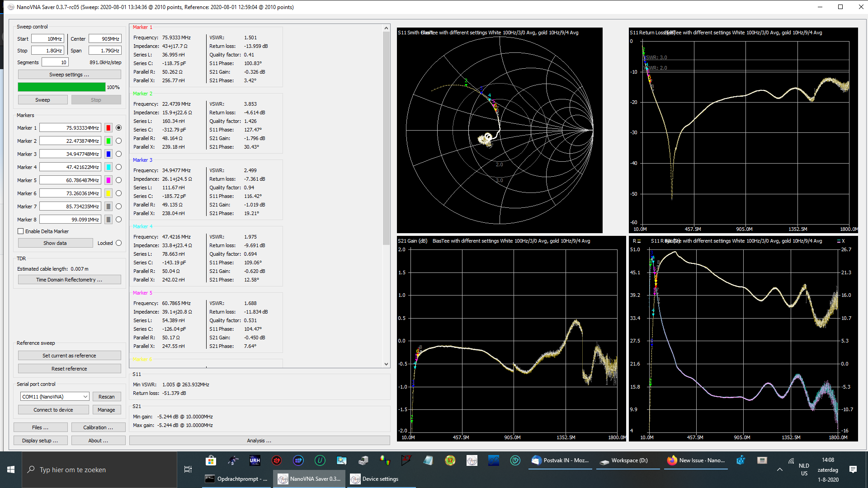Click the Start frequency input field
868x488 pixels.
pyautogui.click(x=47, y=39)
